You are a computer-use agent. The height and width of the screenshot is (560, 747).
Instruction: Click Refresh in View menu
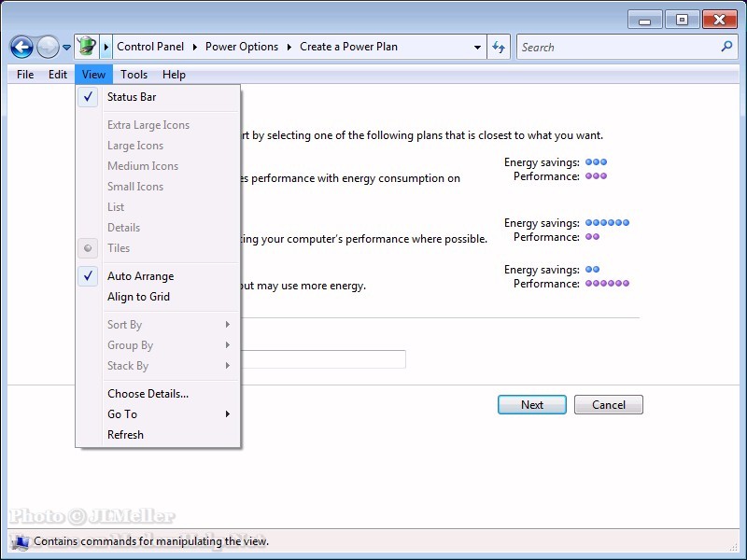pyautogui.click(x=158, y=435)
